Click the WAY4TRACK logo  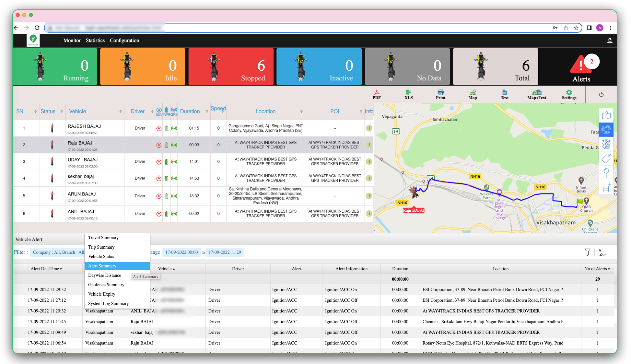click(x=33, y=41)
